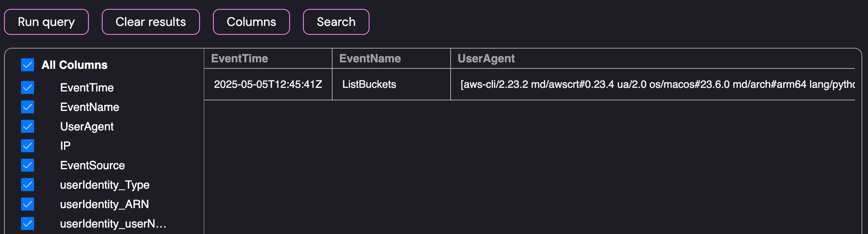Viewport: 868px width, 234px height.
Task: Toggle the All Columns checkbox
Action: pyautogui.click(x=28, y=65)
